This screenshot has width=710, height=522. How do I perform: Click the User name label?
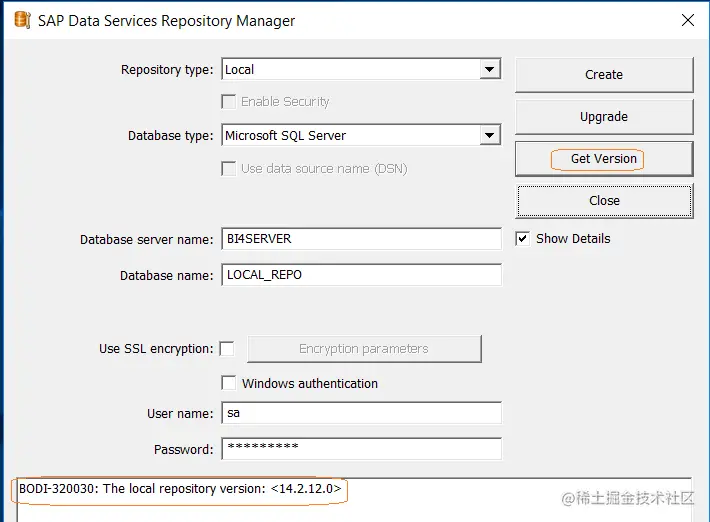(x=180, y=414)
